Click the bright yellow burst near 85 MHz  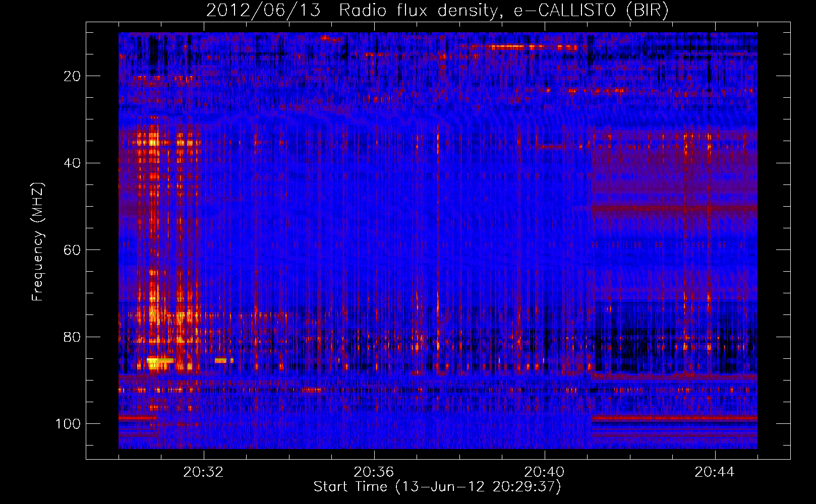click(x=160, y=361)
